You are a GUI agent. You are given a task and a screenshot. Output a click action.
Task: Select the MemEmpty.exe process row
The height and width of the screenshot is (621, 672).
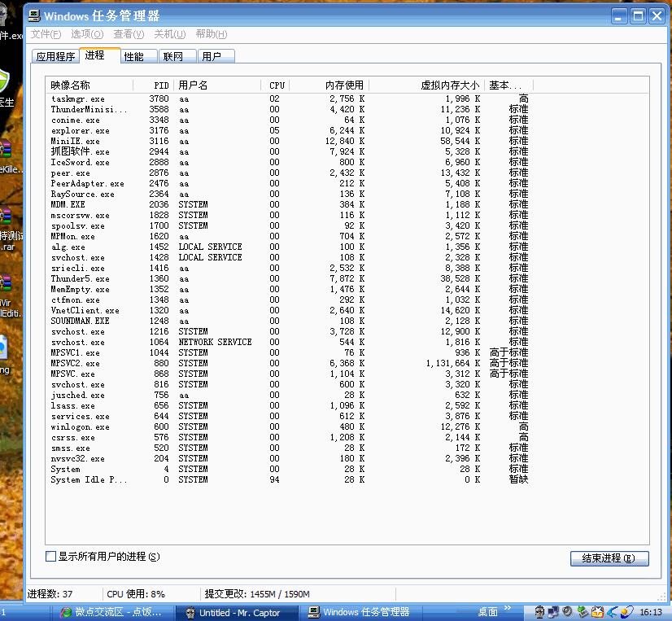[x=290, y=289]
